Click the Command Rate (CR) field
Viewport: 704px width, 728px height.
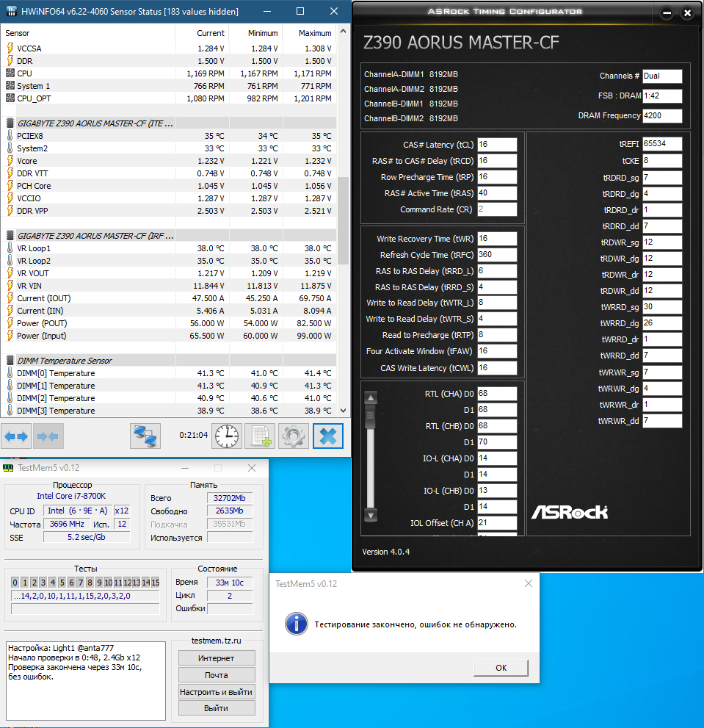point(497,209)
